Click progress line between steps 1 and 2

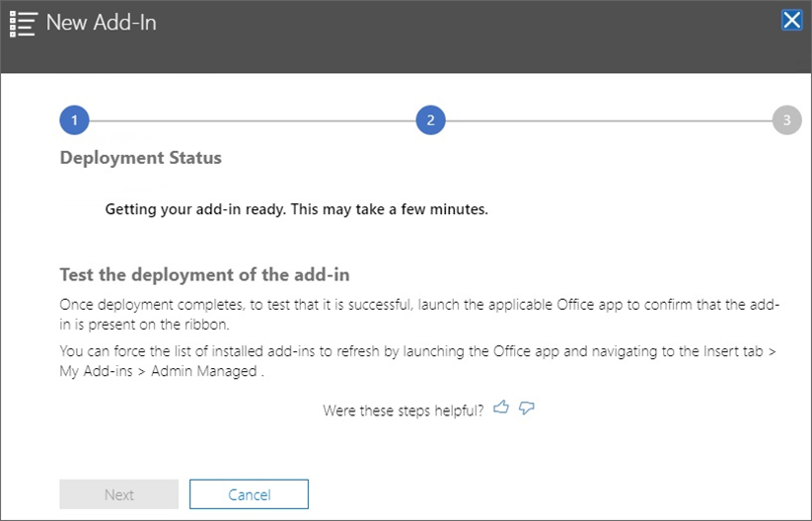point(252,120)
